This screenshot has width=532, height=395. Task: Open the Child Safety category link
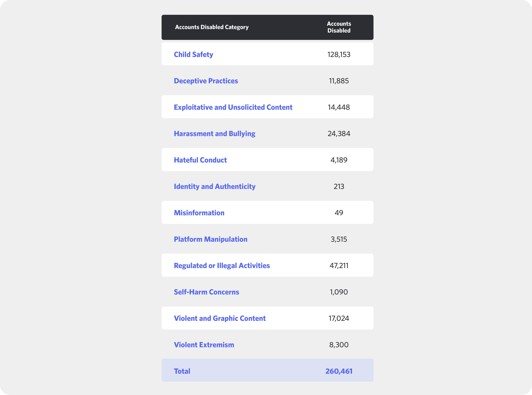[x=193, y=55]
